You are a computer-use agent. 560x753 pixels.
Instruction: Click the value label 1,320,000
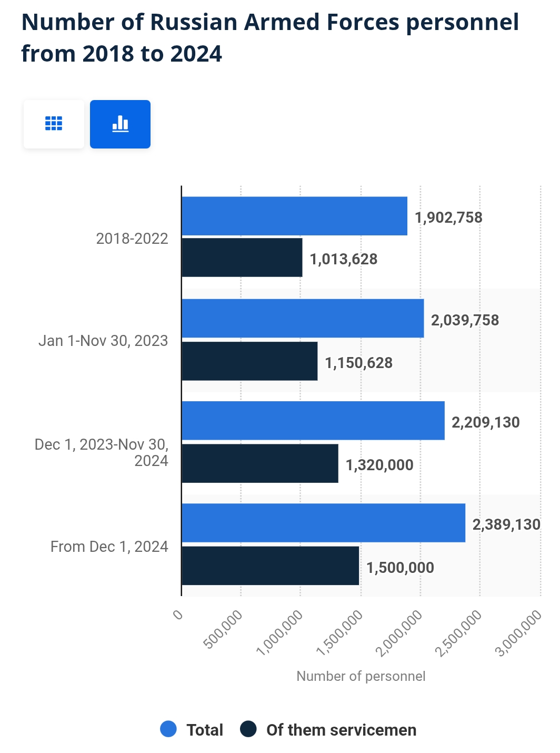pyautogui.click(x=379, y=465)
